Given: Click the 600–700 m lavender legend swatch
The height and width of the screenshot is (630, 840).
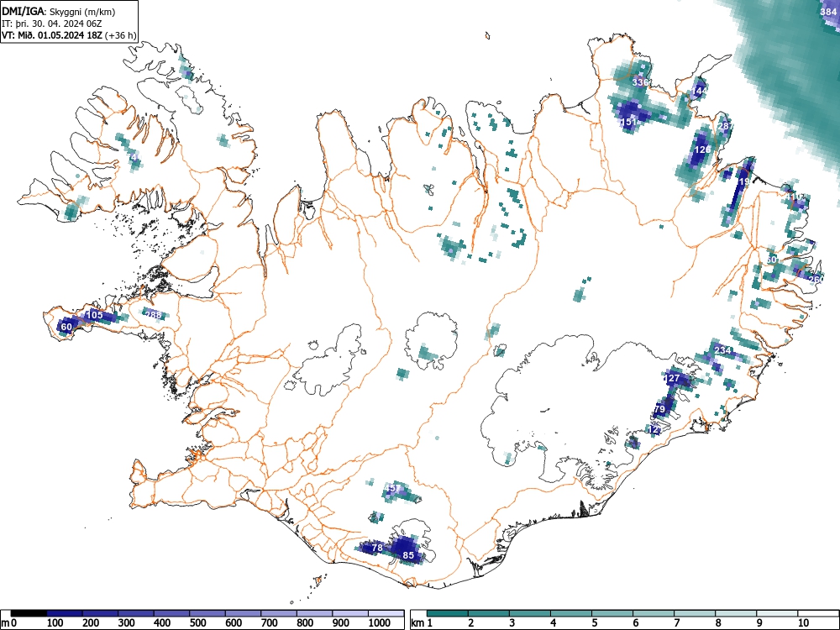Looking at the screenshot, I should pyautogui.click(x=244, y=613).
